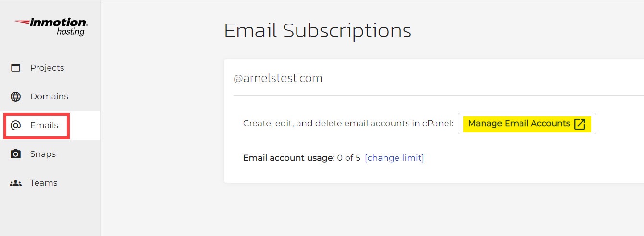
Task: Click the "0 of 5" usage count
Action: pyautogui.click(x=349, y=158)
